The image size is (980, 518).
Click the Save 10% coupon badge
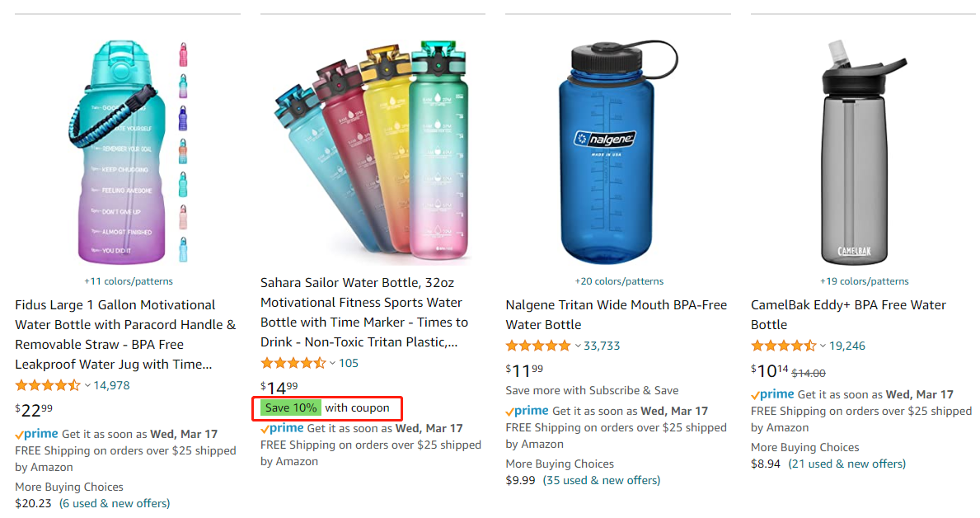pos(291,408)
